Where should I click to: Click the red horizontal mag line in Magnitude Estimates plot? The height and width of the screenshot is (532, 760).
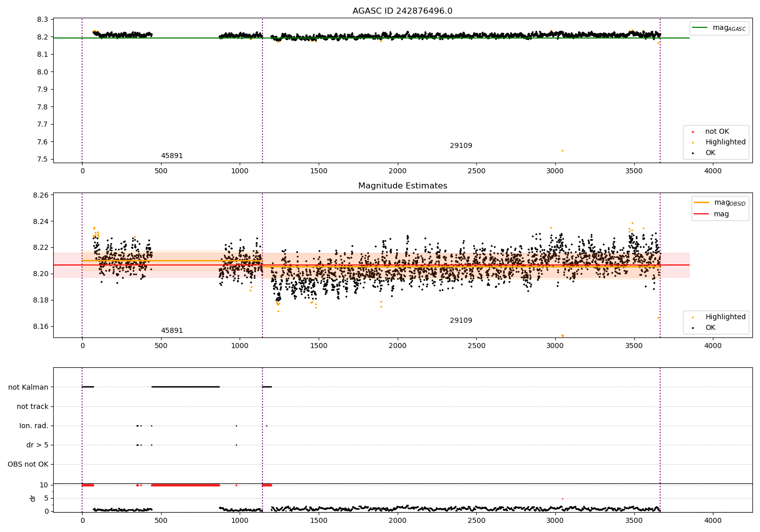coord(371,265)
